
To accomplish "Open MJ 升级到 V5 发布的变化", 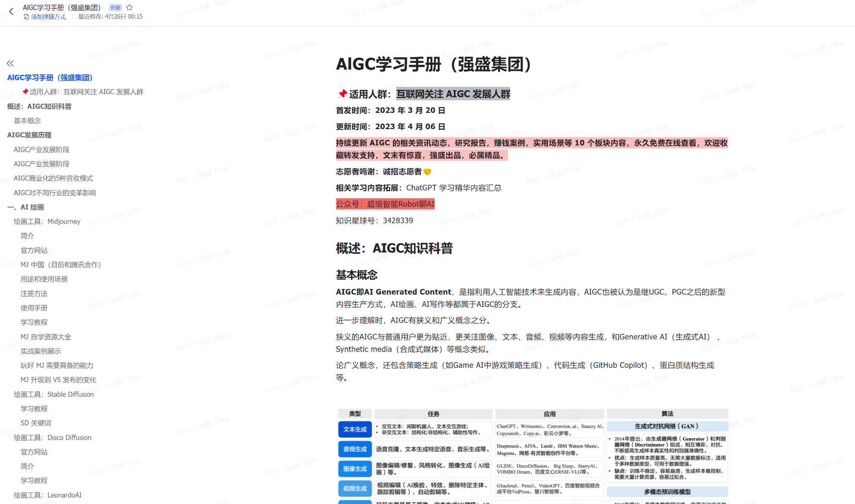I will [x=59, y=380].
